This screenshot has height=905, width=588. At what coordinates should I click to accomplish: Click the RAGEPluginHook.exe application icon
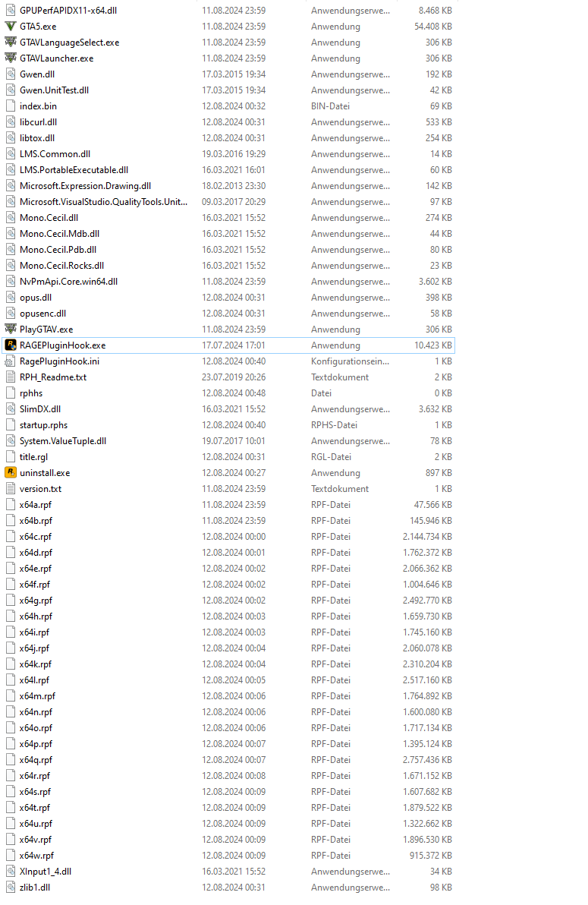pos(11,345)
